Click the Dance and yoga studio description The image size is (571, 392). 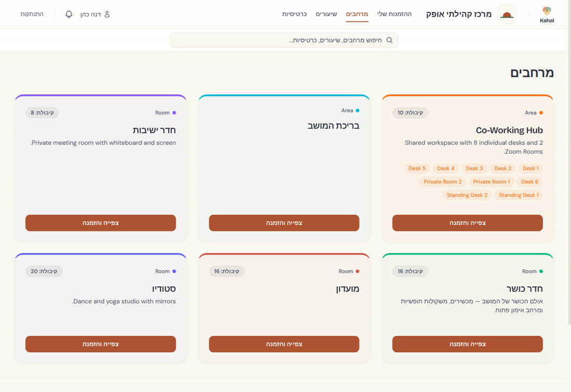[x=124, y=301]
